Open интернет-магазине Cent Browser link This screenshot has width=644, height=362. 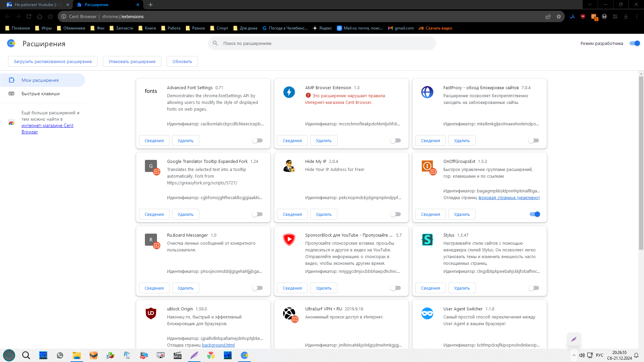[47, 129]
